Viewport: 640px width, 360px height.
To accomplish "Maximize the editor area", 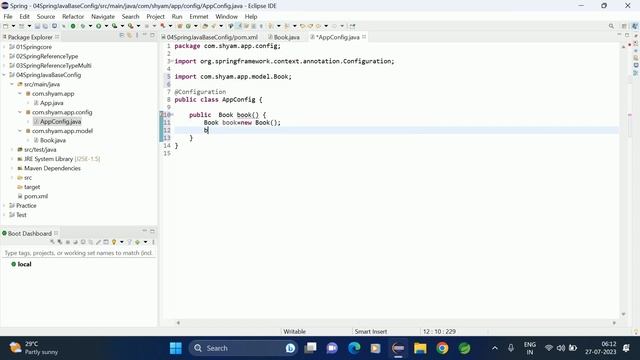I will pos(627,36).
